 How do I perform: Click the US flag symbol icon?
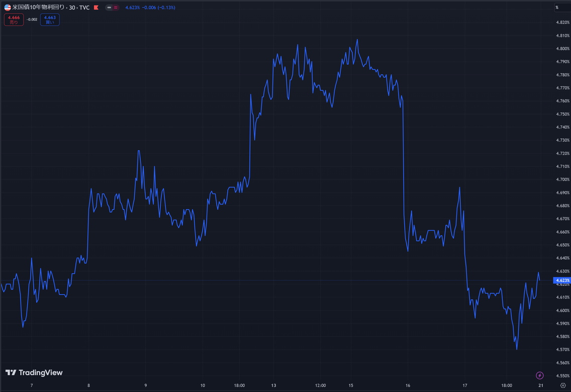(8, 8)
